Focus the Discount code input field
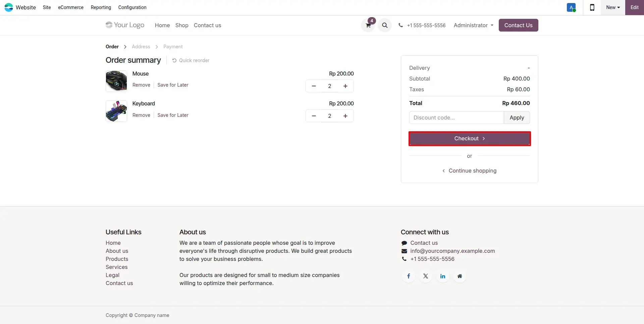The image size is (644, 324). [457, 118]
